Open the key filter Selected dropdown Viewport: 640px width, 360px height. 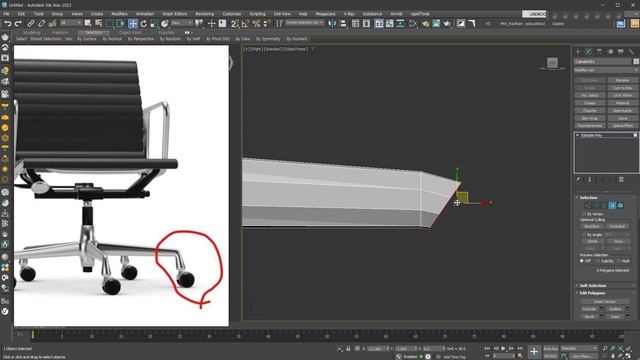coord(579,348)
